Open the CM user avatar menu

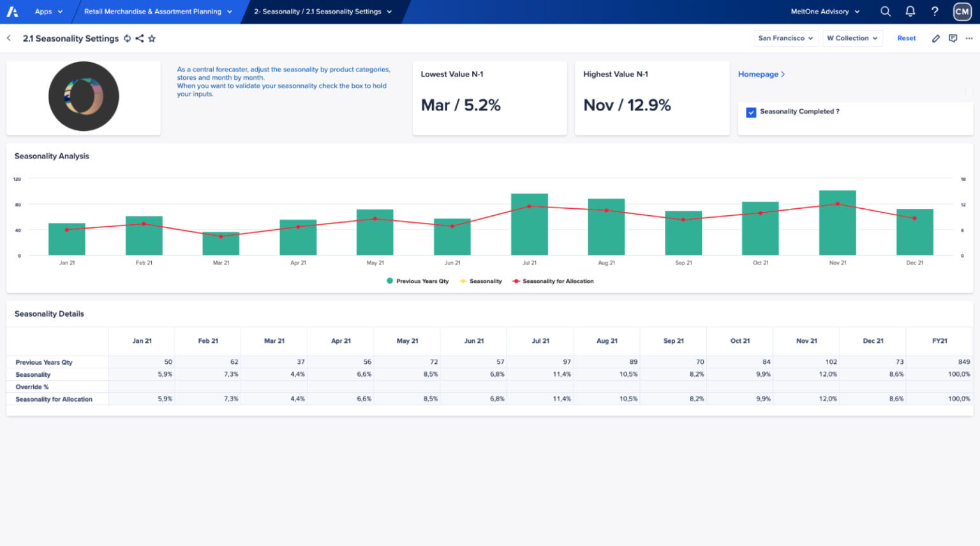point(961,11)
